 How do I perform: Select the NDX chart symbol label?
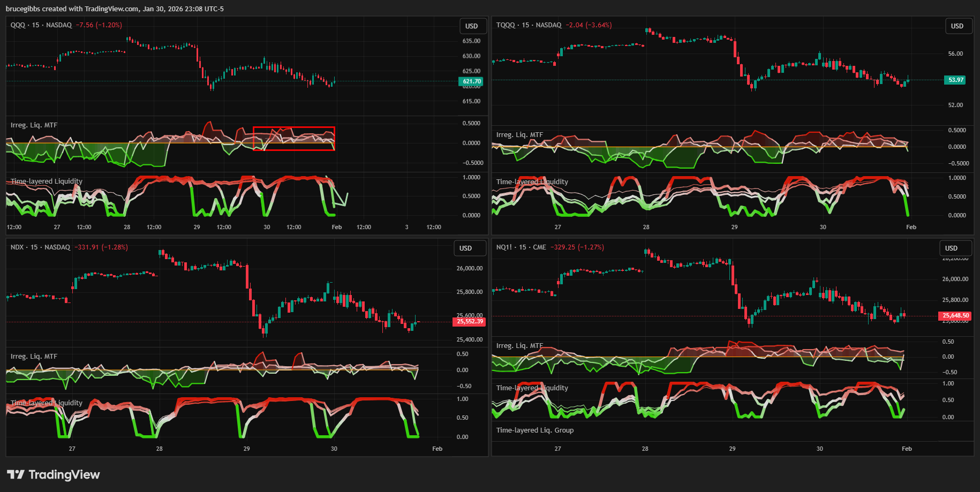pyautogui.click(x=17, y=247)
